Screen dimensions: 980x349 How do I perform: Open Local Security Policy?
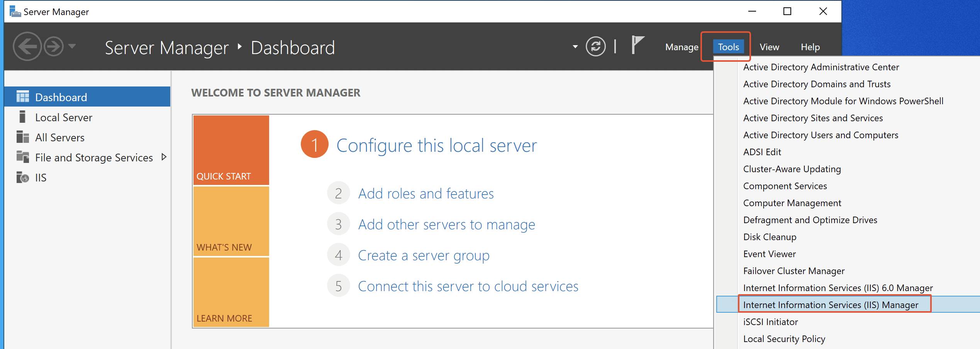[x=784, y=339]
